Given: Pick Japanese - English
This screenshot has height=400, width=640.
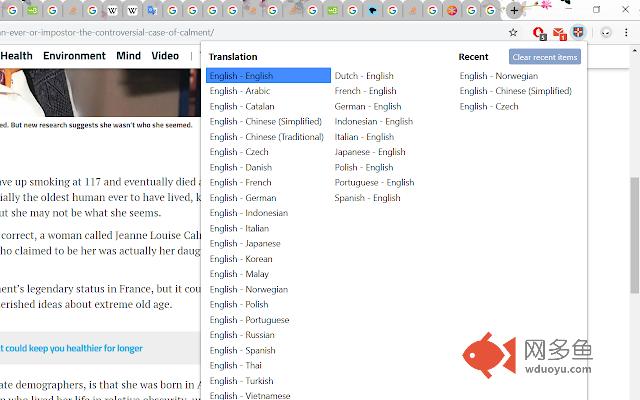Looking at the screenshot, I should pyautogui.click(x=370, y=152).
